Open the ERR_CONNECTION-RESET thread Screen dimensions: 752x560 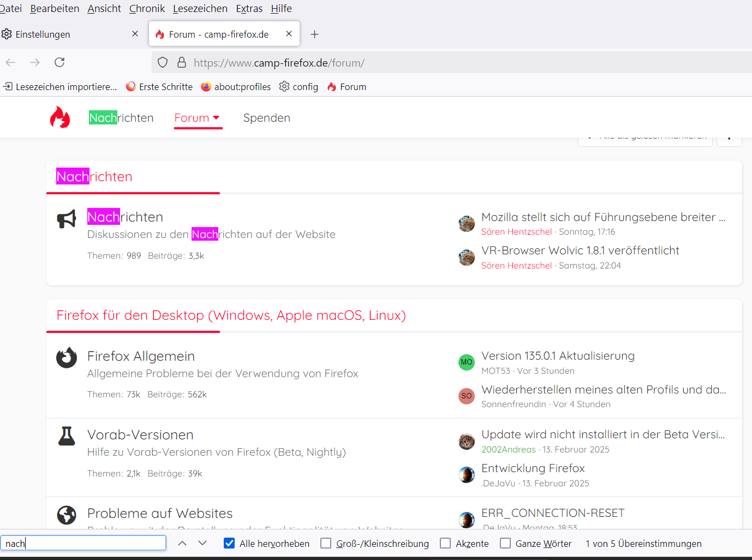coord(553,513)
